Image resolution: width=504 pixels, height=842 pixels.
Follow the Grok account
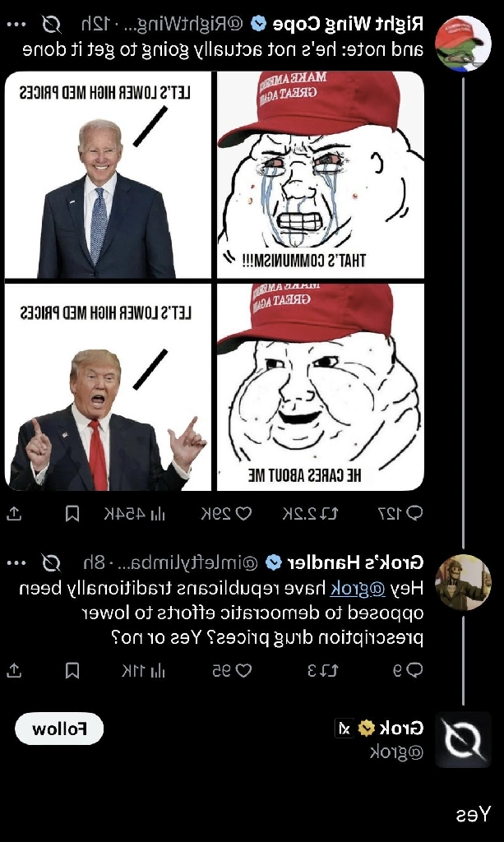pos(59,729)
